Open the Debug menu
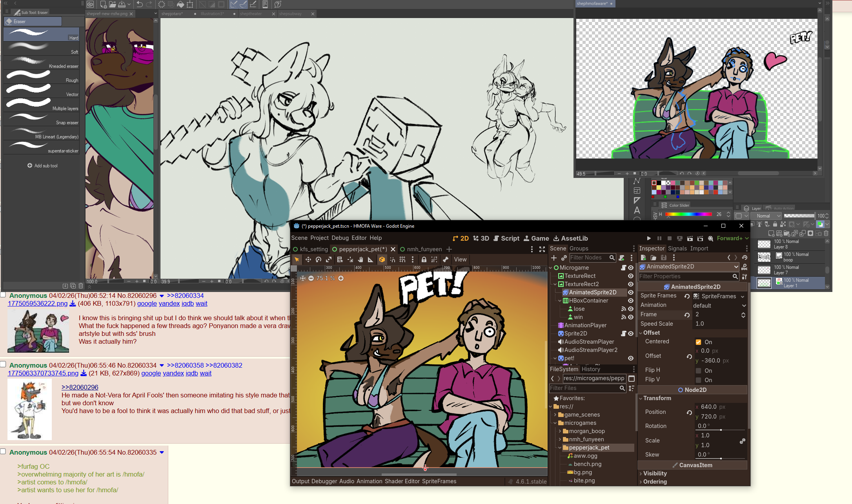The height and width of the screenshot is (504, 852). tap(340, 238)
